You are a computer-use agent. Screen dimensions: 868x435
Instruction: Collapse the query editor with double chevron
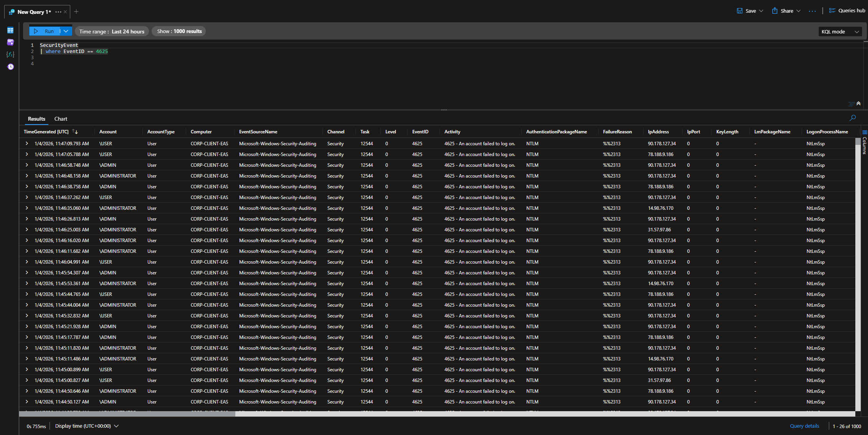(x=858, y=103)
